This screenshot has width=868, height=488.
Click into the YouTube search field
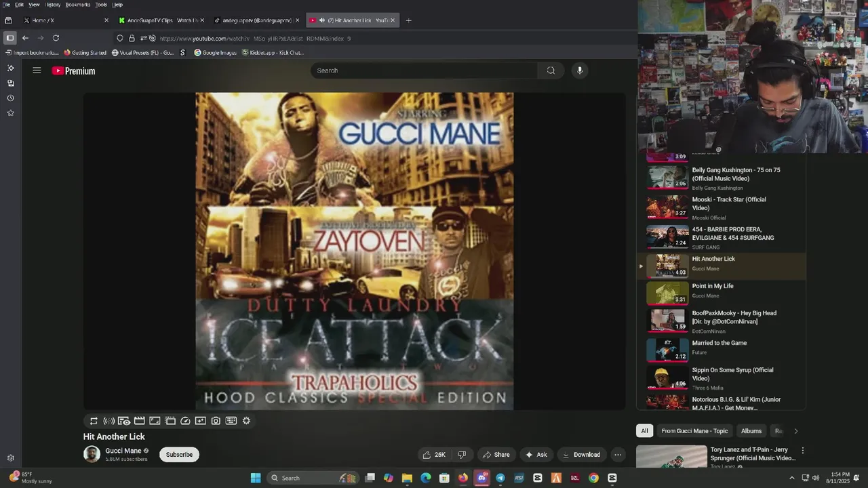(425, 70)
